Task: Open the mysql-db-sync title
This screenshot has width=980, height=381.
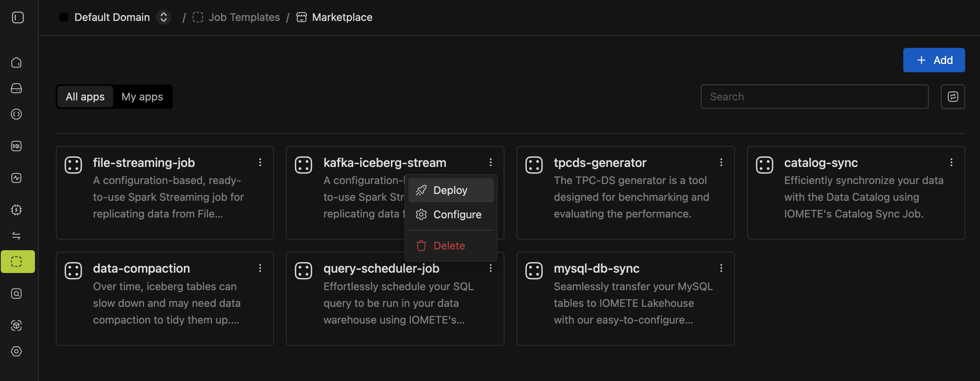Action: pyautogui.click(x=596, y=268)
